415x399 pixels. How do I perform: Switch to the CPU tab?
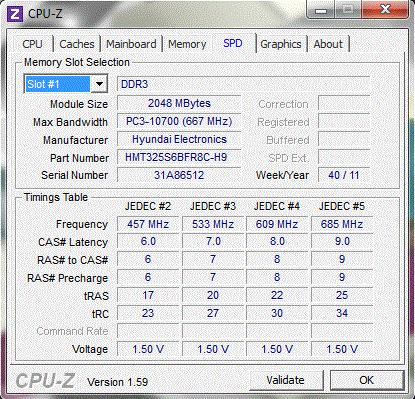pos(32,44)
